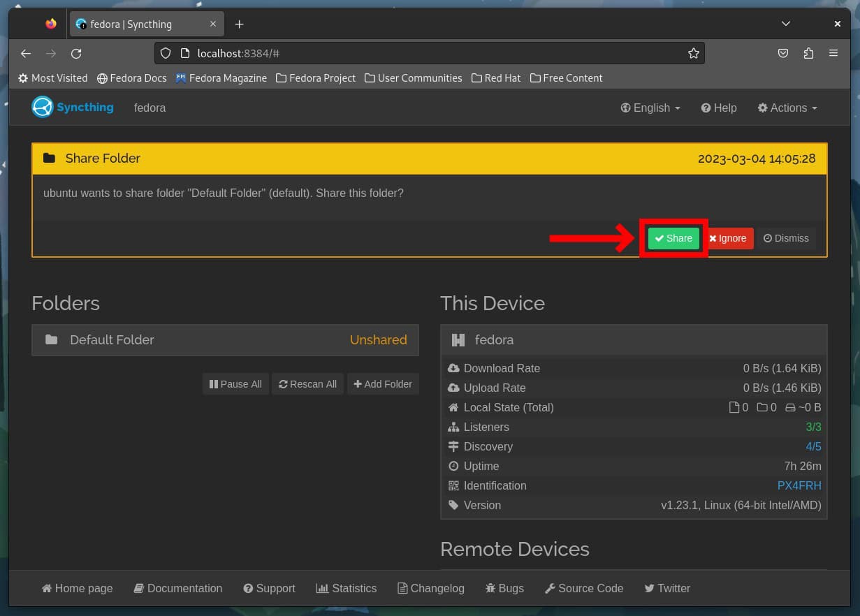Reload the page with the refresh icon

(x=76, y=53)
